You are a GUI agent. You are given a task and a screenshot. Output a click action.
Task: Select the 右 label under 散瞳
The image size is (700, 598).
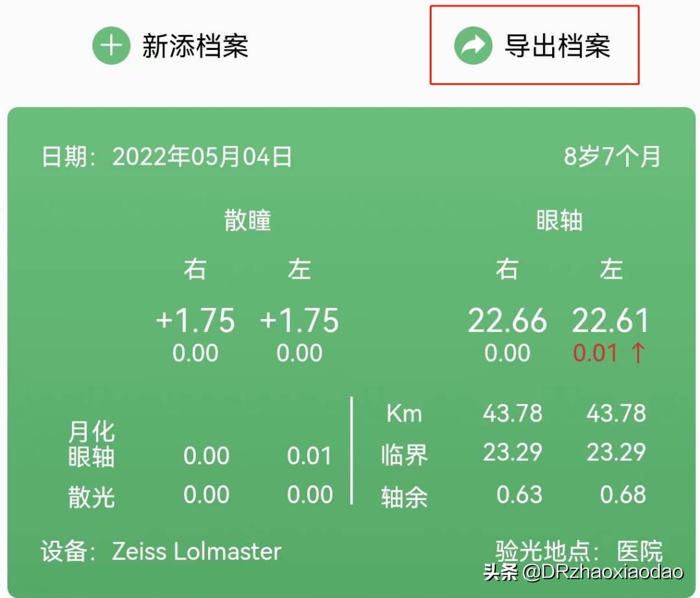(195, 269)
